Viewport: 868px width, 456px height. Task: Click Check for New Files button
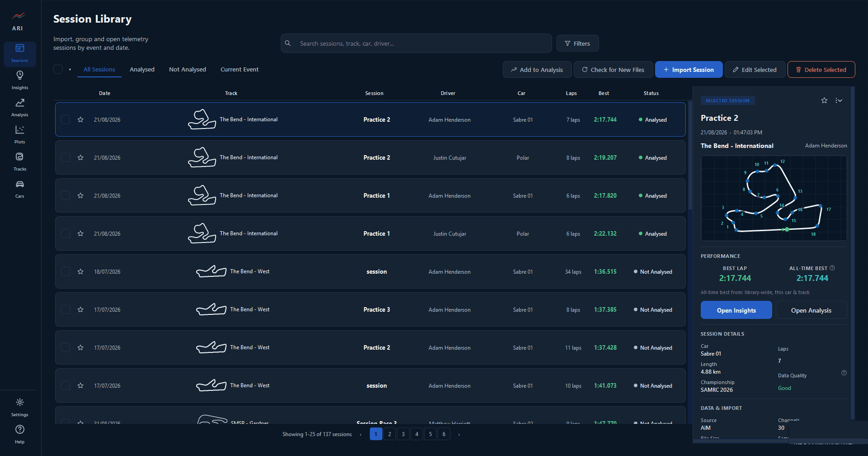pyautogui.click(x=613, y=70)
